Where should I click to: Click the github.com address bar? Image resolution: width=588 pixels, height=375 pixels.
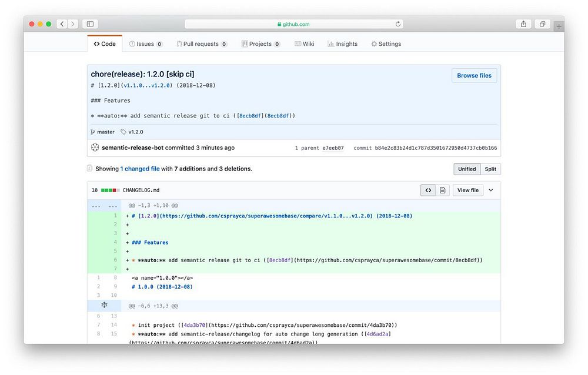pos(294,24)
